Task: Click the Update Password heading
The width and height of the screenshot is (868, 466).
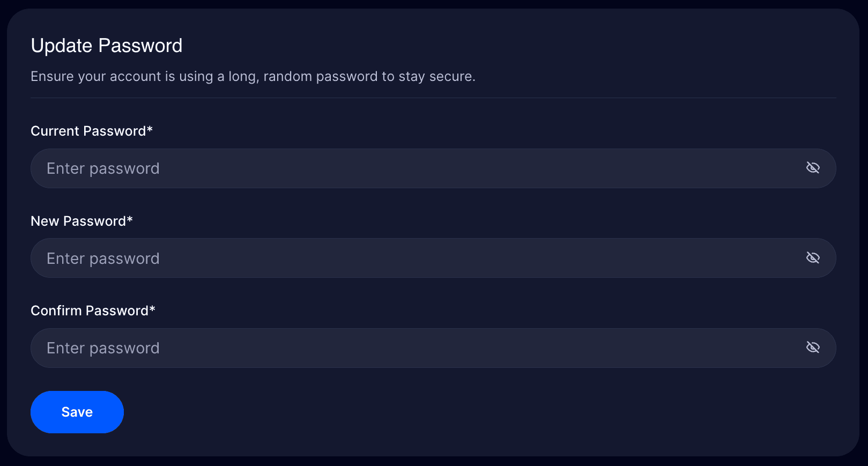Action: point(107,46)
